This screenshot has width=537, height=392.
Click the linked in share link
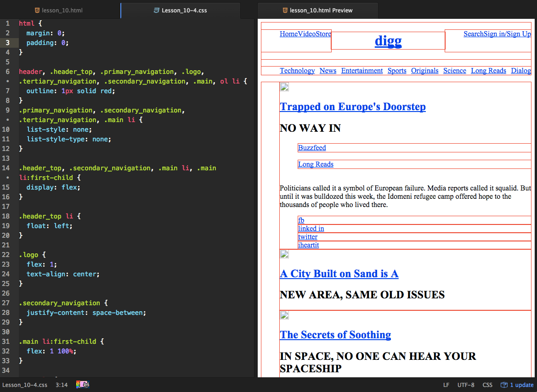tap(311, 228)
